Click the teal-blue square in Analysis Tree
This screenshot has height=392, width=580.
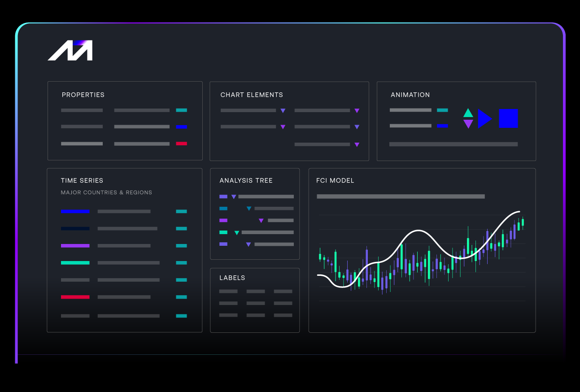223,209
